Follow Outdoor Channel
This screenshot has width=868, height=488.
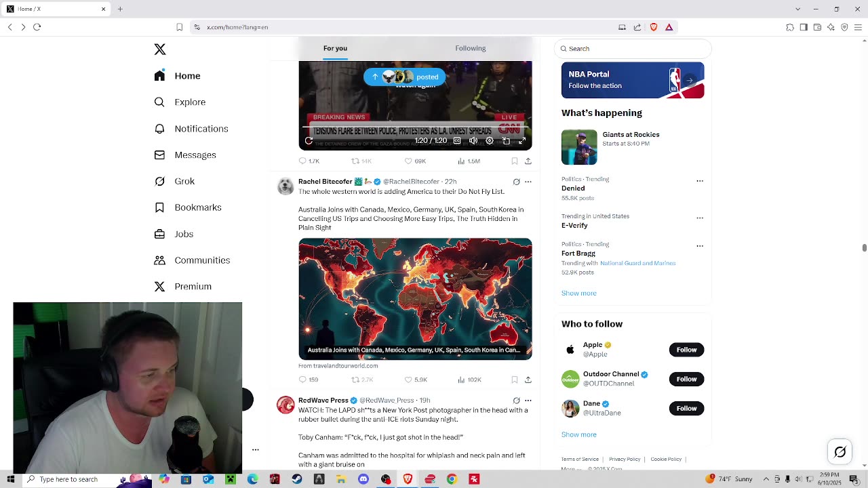tap(686, 379)
